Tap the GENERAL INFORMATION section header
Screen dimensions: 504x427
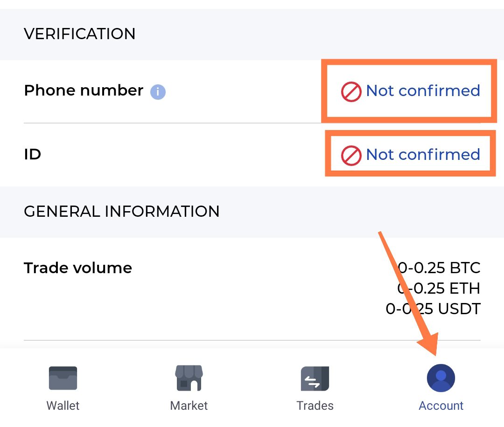[122, 212]
